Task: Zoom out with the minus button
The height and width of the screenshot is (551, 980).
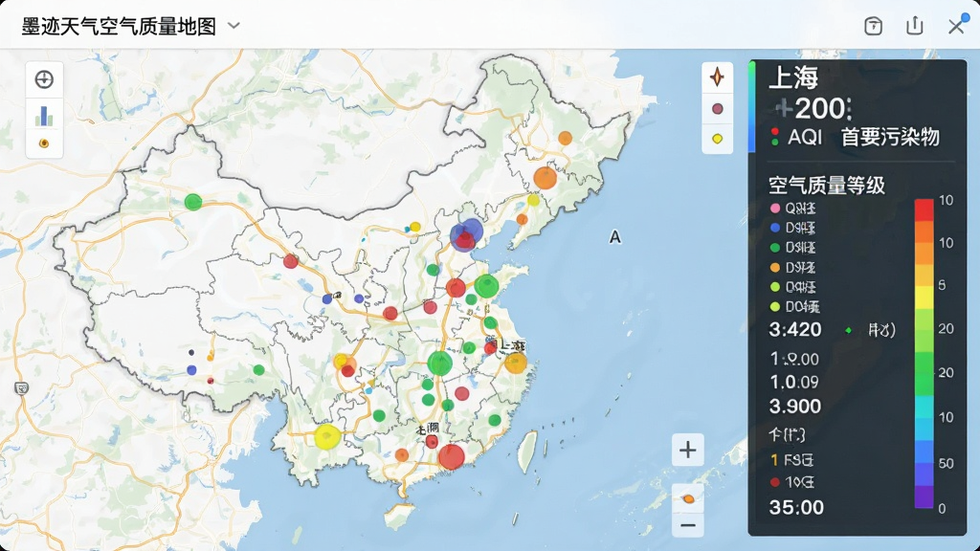Action: (687, 525)
